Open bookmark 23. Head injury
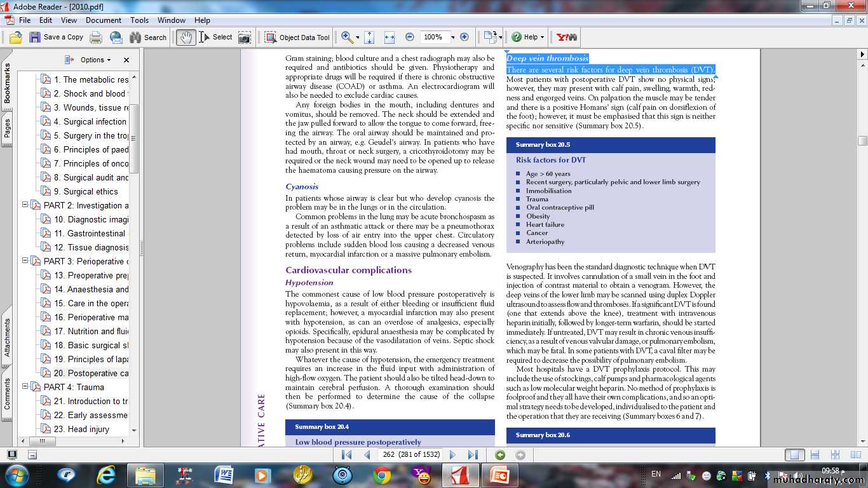Screen dimensions: 868x488 [x=81, y=429]
